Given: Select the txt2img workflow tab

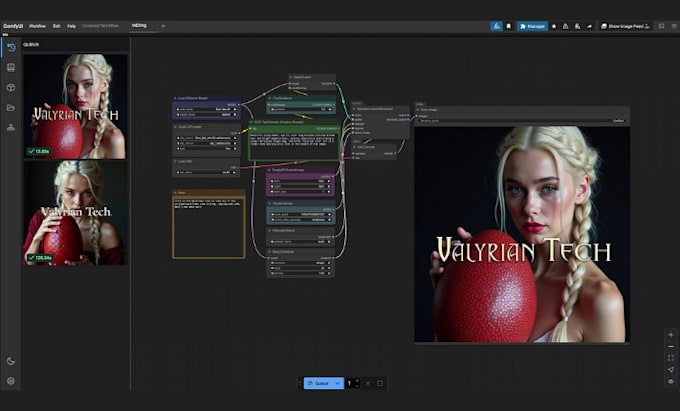Looking at the screenshot, I should 138,25.
